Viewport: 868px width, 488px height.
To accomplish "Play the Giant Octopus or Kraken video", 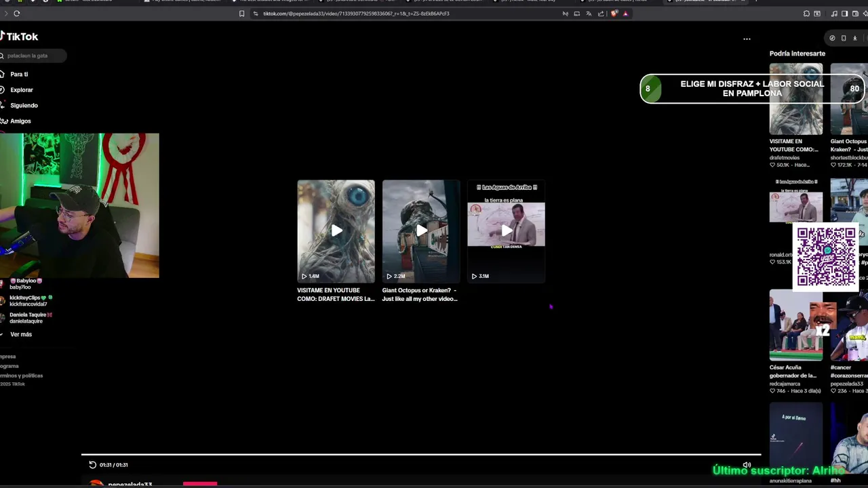I will pos(421,231).
